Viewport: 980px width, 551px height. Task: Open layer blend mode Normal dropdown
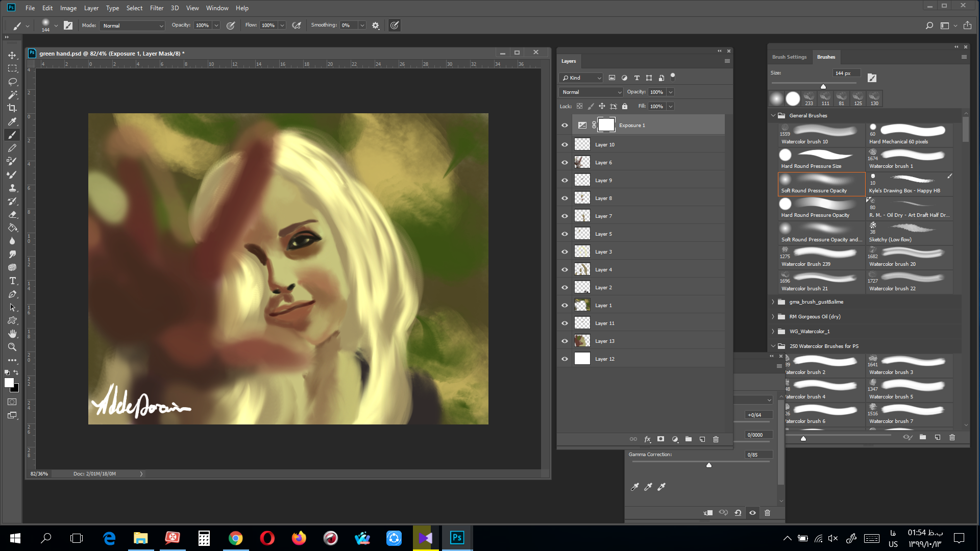pyautogui.click(x=591, y=92)
